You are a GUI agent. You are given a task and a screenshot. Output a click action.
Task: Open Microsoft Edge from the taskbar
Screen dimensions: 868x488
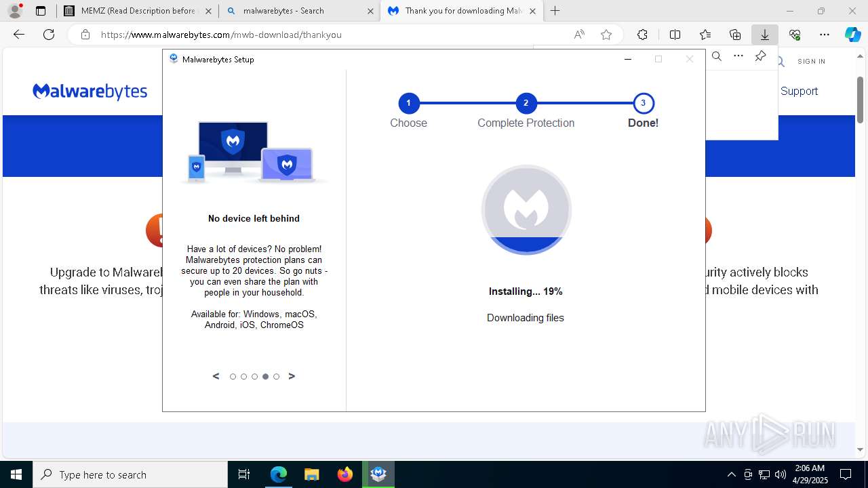click(279, 474)
